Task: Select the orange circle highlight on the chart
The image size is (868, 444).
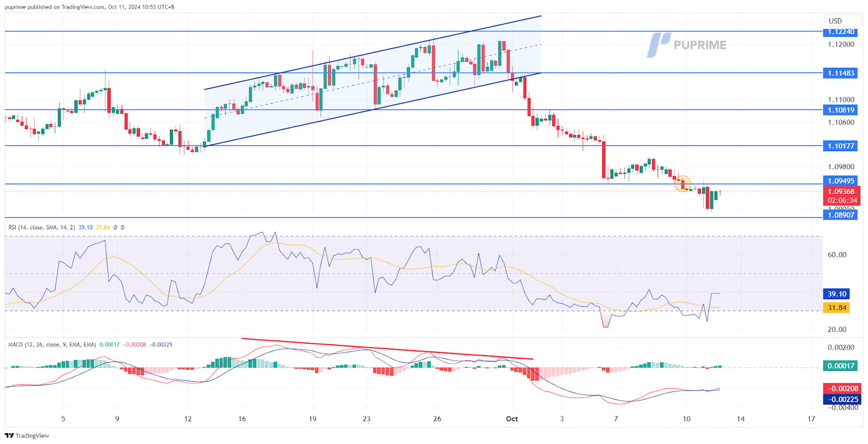Action: click(x=682, y=183)
